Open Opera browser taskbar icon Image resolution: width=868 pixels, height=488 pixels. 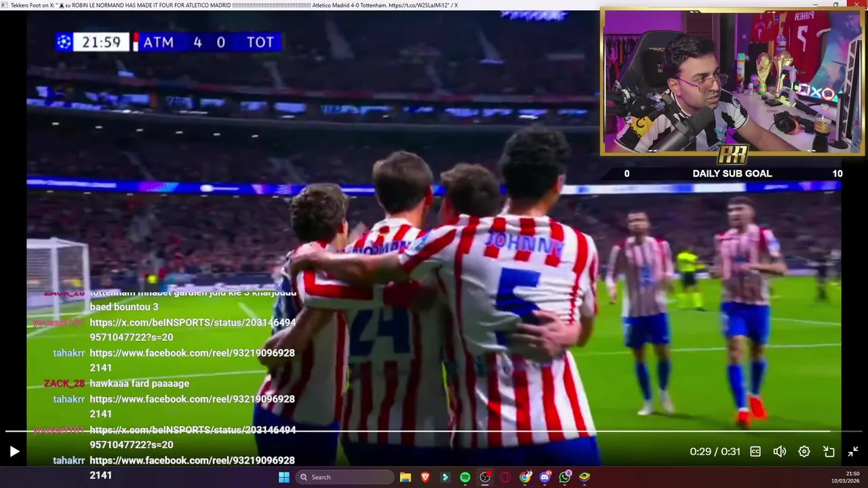[x=505, y=477]
